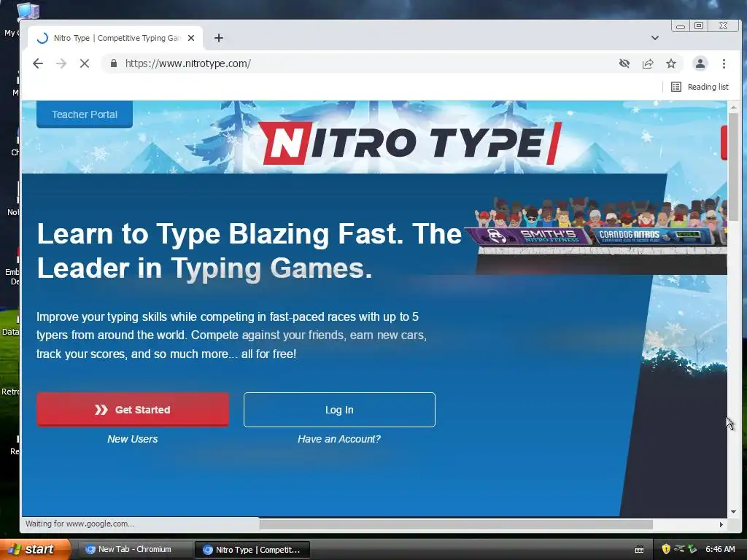Open the Chromium three-dot menu
Image resolution: width=747 pixels, height=560 pixels.
point(724,63)
